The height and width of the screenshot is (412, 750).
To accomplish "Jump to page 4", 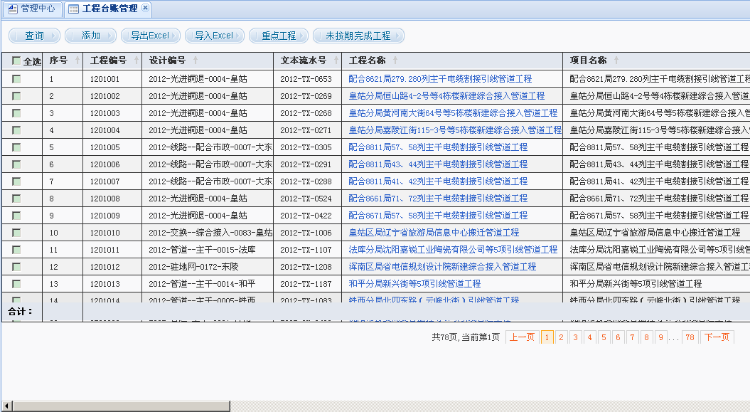I will point(590,337).
